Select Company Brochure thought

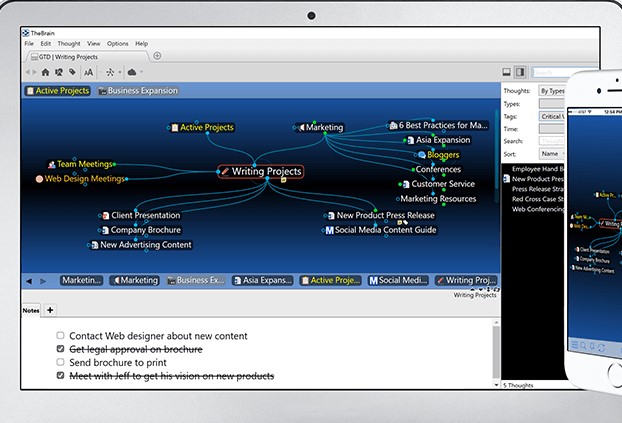(142, 230)
